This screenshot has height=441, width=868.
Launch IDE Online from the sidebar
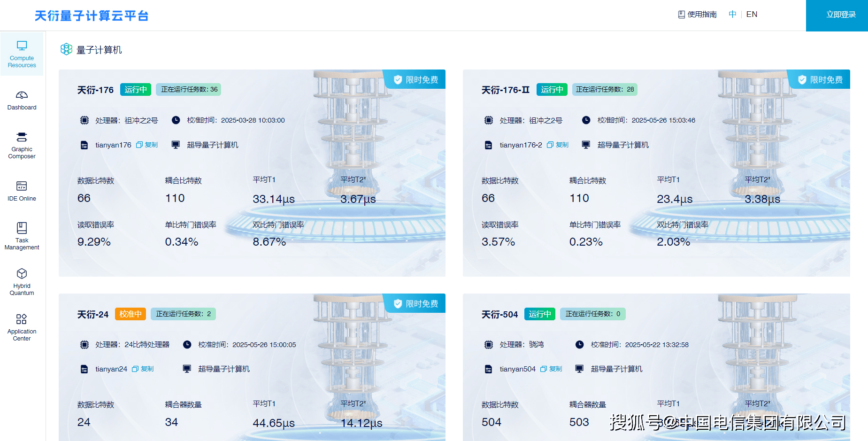point(22,191)
